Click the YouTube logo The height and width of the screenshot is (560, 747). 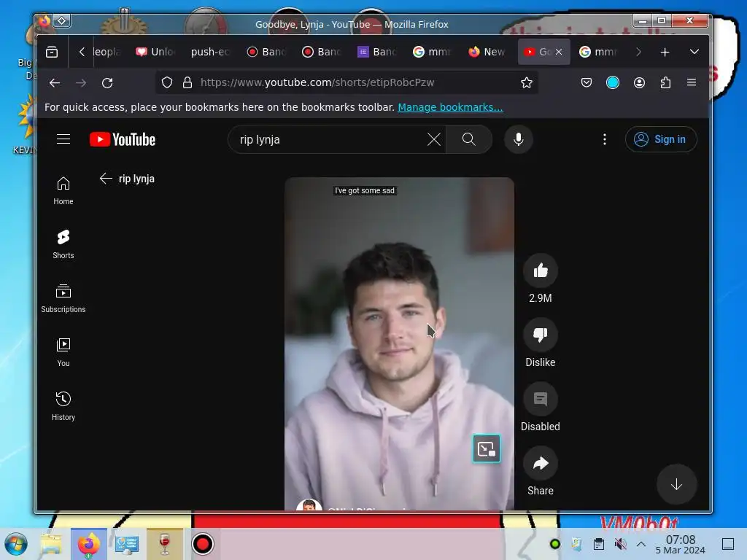123,139
